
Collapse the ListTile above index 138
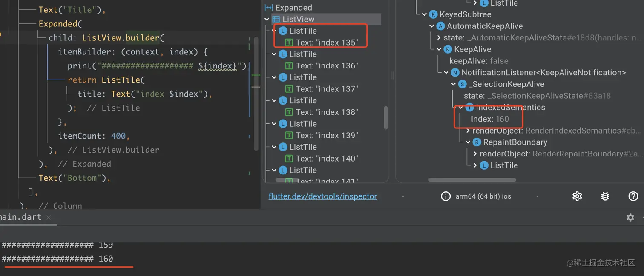pyautogui.click(x=274, y=100)
